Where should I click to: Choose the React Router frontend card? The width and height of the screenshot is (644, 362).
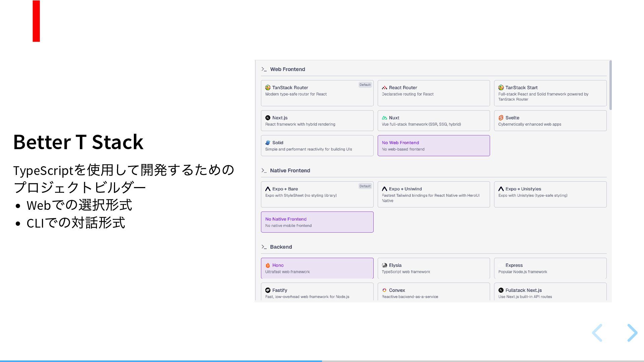pyautogui.click(x=434, y=93)
